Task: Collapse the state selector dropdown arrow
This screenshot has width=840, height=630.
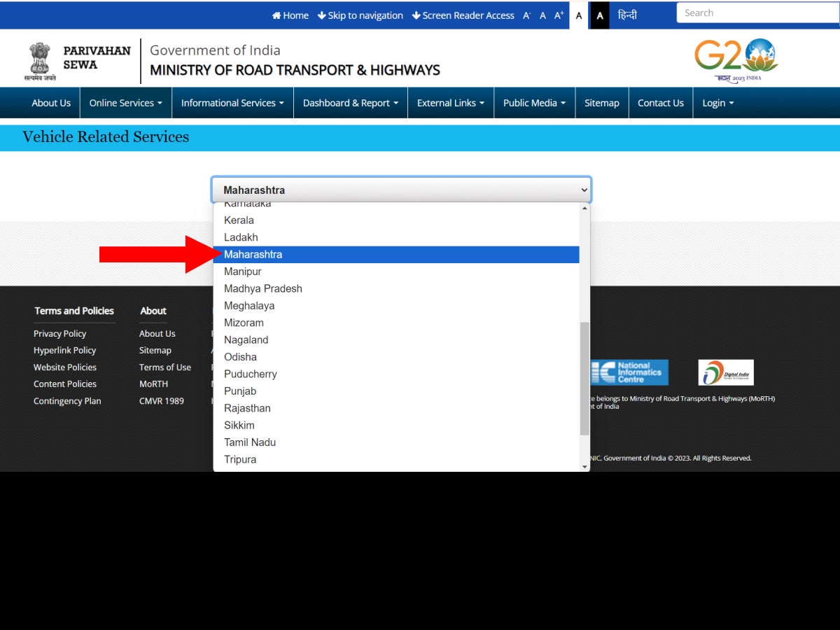Action: [584, 190]
